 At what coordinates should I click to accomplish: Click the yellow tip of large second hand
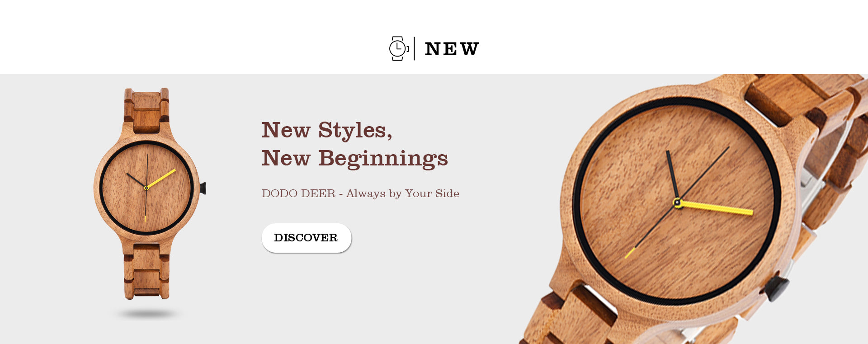pyautogui.click(x=630, y=253)
